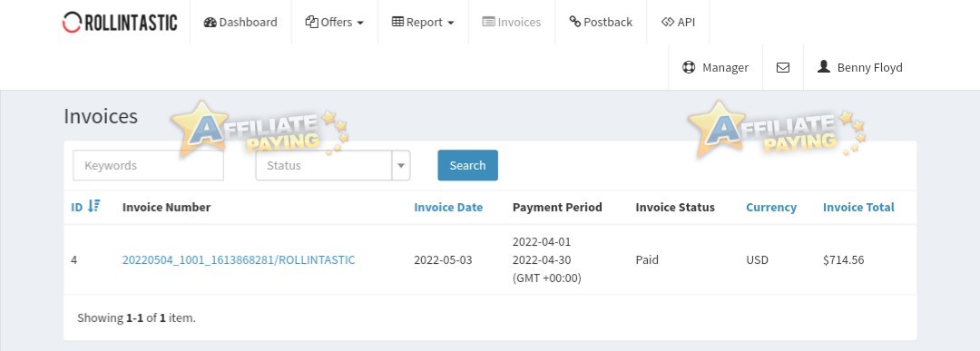Sort by Invoice Date
The width and height of the screenshot is (980, 351).
tap(448, 208)
